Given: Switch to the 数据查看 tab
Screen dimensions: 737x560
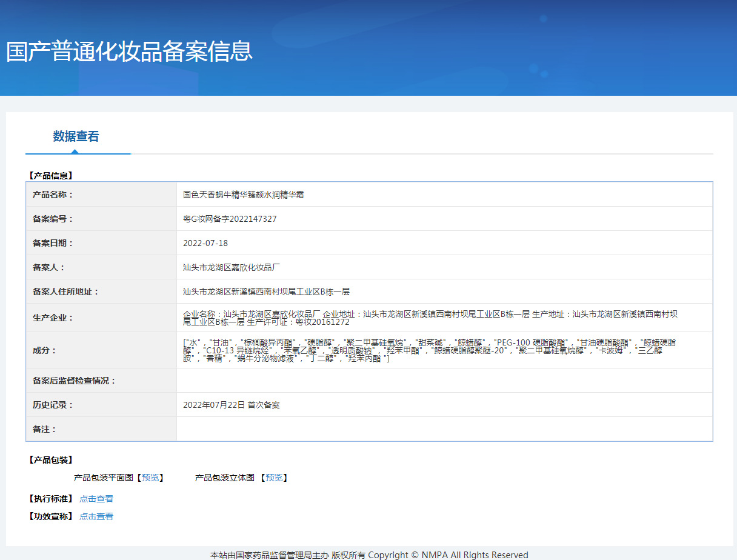Looking at the screenshot, I should click(77, 137).
